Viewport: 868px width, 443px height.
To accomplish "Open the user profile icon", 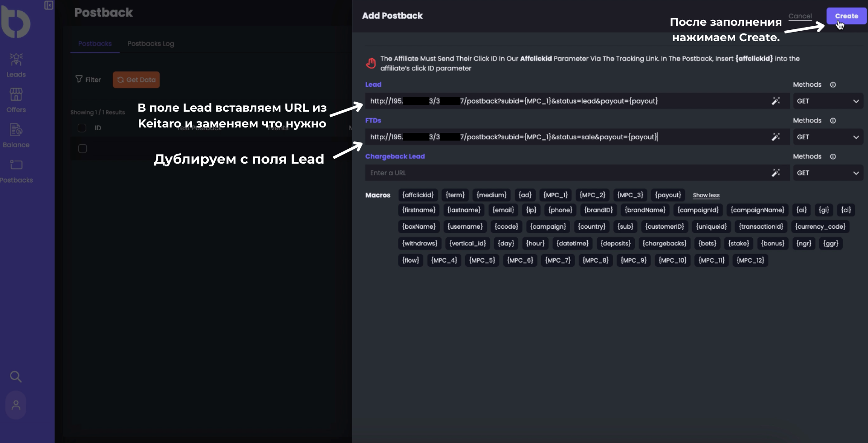I will (x=16, y=405).
